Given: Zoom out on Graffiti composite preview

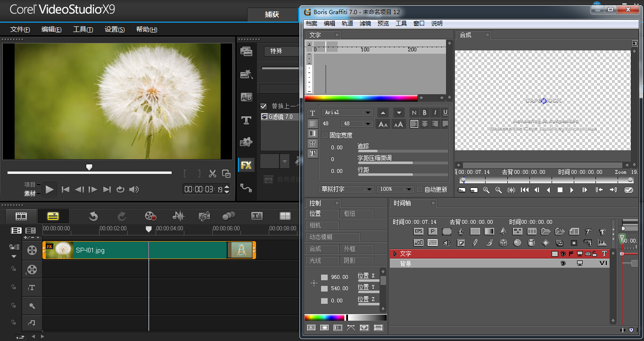Looking at the screenshot, I should [499, 190].
